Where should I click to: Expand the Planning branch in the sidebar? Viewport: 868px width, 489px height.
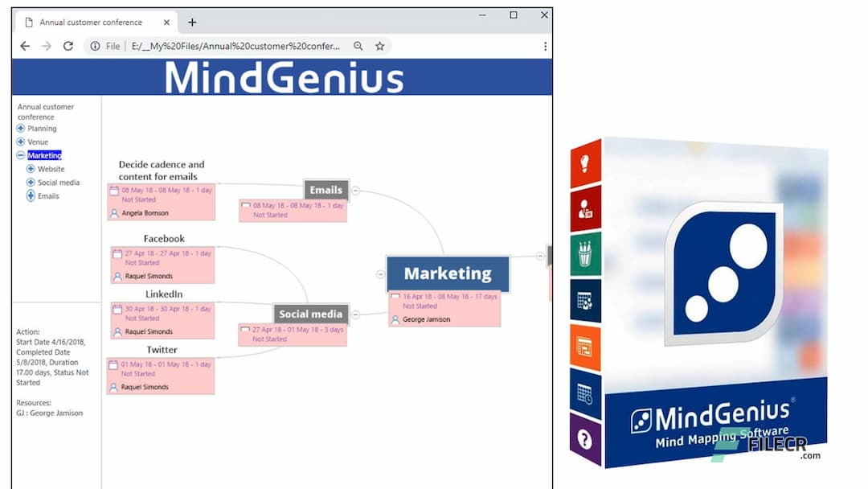click(x=19, y=128)
